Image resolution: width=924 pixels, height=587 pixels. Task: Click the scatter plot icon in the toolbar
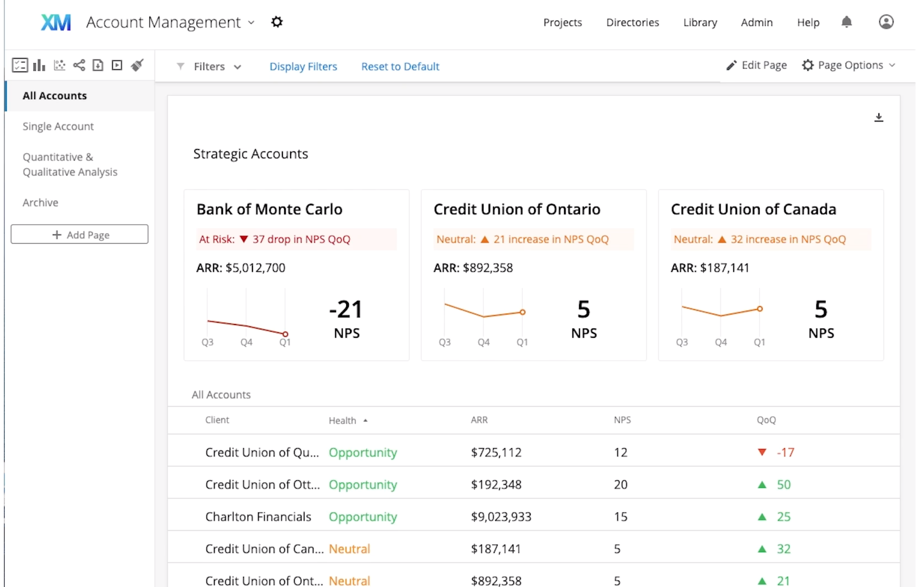point(60,65)
